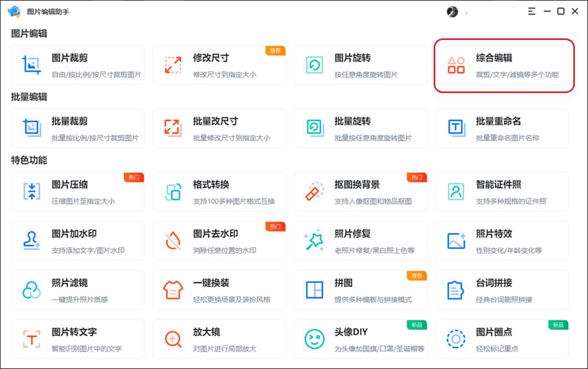Select the 修改尺寸 (resize) feature
The width and height of the screenshot is (588, 369).
coord(219,64)
